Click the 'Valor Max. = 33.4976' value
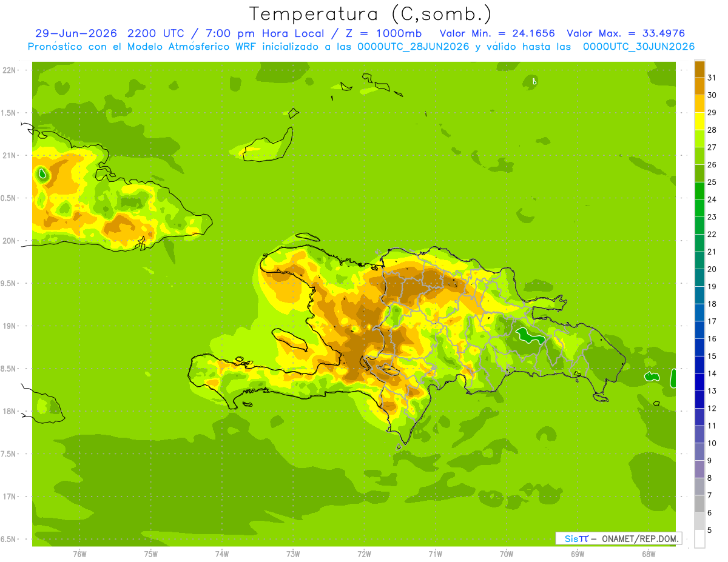 point(625,33)
